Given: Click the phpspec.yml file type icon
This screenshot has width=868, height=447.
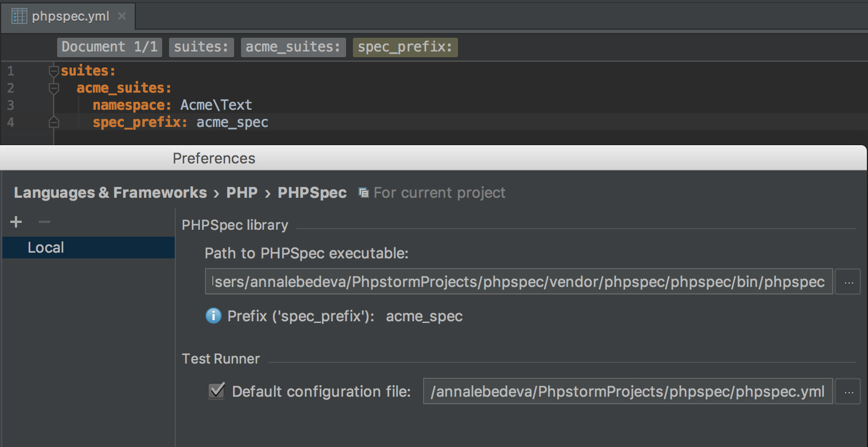Looking at the screenshot, I should click(x=19, y=16).
